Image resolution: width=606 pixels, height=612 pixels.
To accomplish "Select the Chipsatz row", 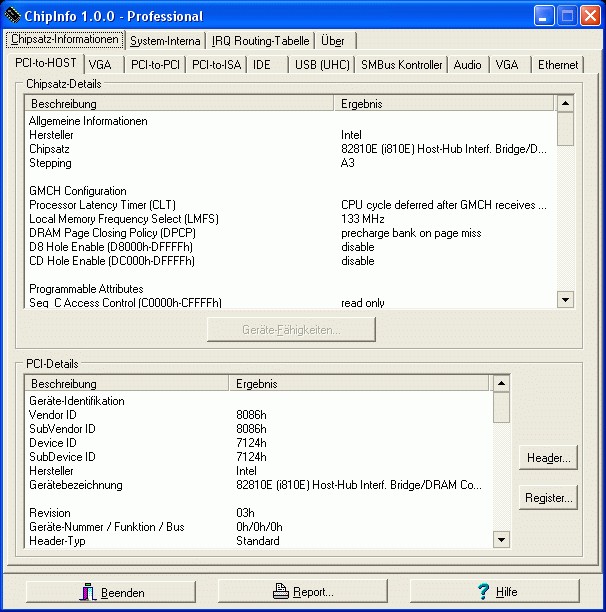I will (290, 149).
